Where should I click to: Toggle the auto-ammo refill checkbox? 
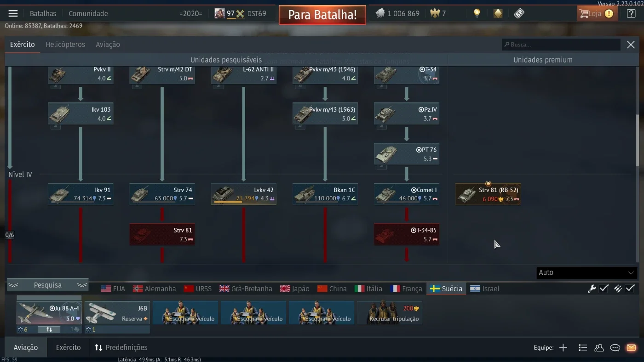[630, 288]
